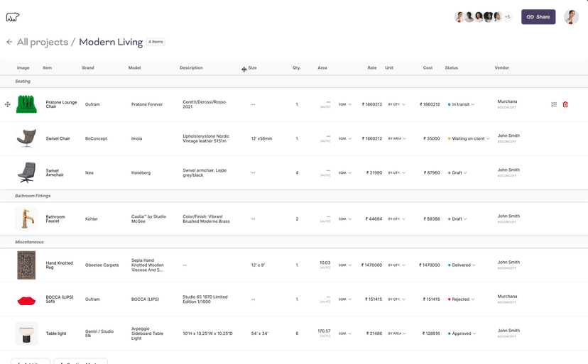The width and height of the screenshot is (588, 364).
Task: Click the 170.57 area value
Action: coord(324,331)
